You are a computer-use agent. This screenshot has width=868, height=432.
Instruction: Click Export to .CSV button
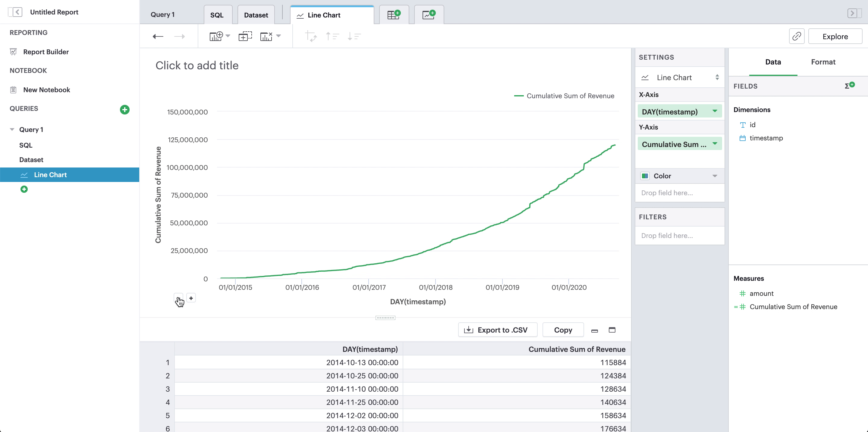[x=497, y=330]
